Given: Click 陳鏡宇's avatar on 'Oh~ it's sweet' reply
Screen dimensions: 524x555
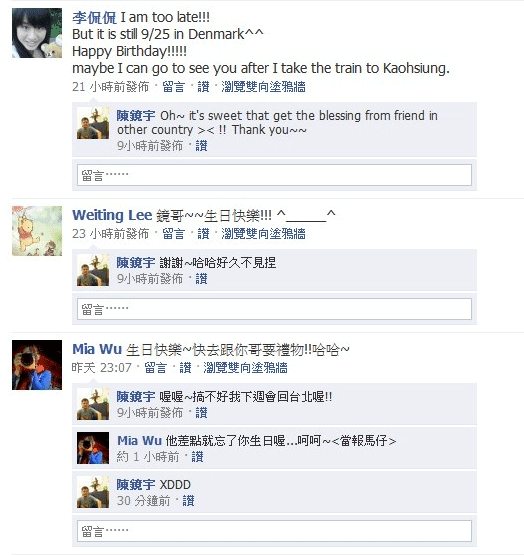Looking at the screenshot, I should 93,123.
